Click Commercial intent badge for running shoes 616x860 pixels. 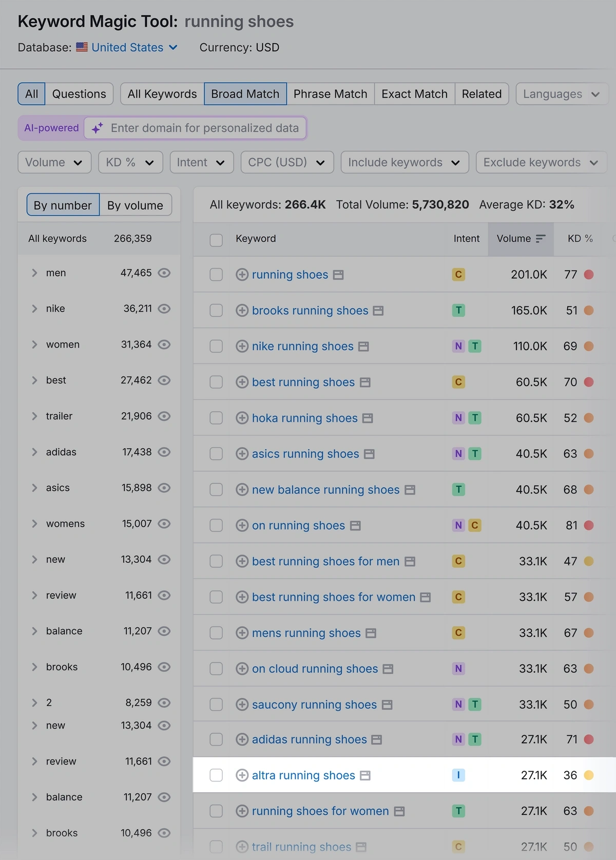tap(458, 275)
